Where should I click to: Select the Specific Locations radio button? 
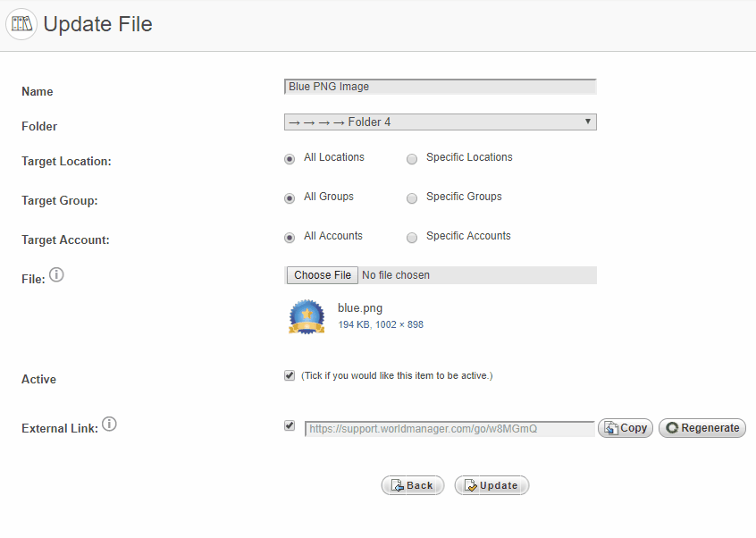pyautogui.click(x=412, y=159)
